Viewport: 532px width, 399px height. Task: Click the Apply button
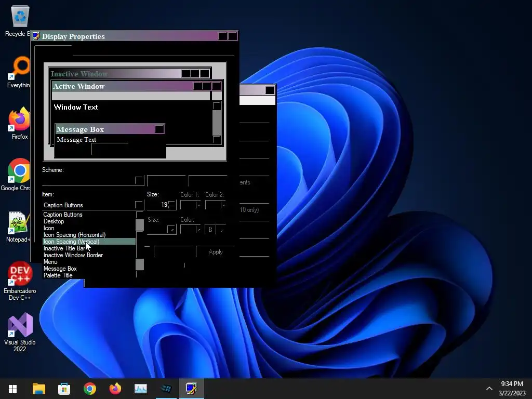[215, 252]
